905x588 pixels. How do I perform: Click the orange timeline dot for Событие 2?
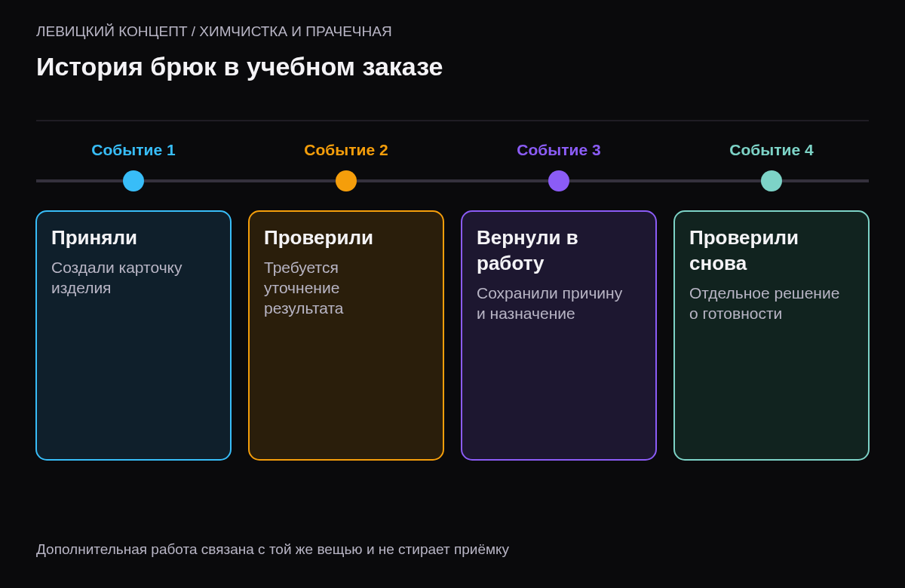click(x=346, y=181)
